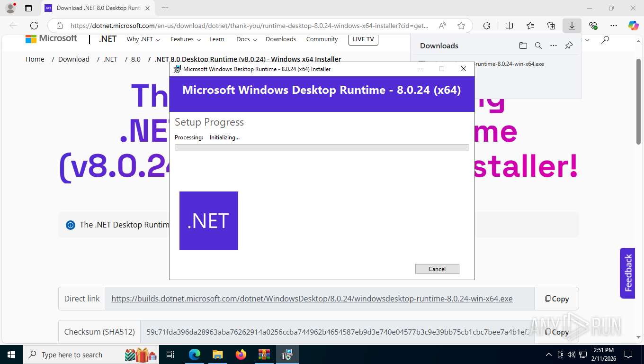Pin the Downloads panel
The image size is (644, 364).
click(569, 45)
